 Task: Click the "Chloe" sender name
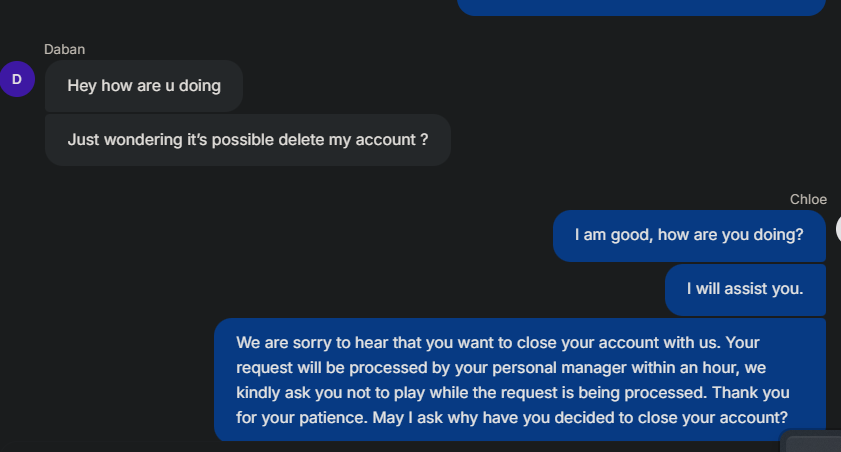808,199
